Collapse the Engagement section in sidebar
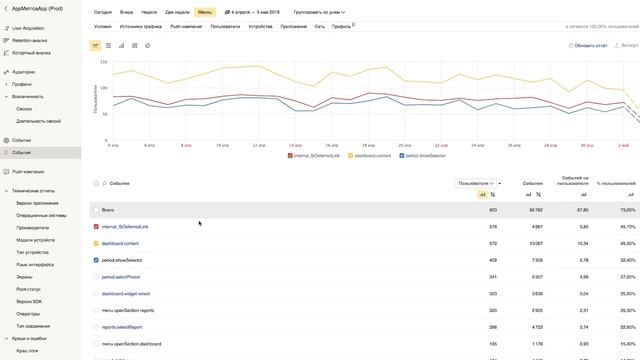This screenshot has width=640, height=360. tap(6, 97)
